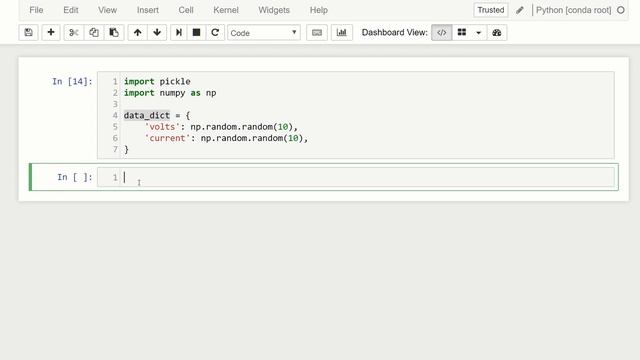The height and width of the screenshot is (360, 640).
Task: Switch to notebook code view icon
Action: (442, 33)
